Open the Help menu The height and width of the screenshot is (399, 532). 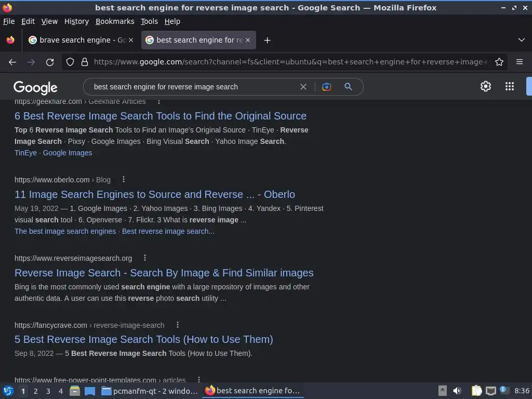172,21
